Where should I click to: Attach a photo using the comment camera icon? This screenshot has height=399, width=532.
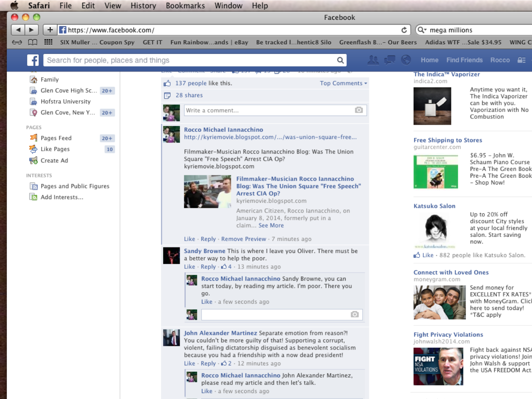359,110
